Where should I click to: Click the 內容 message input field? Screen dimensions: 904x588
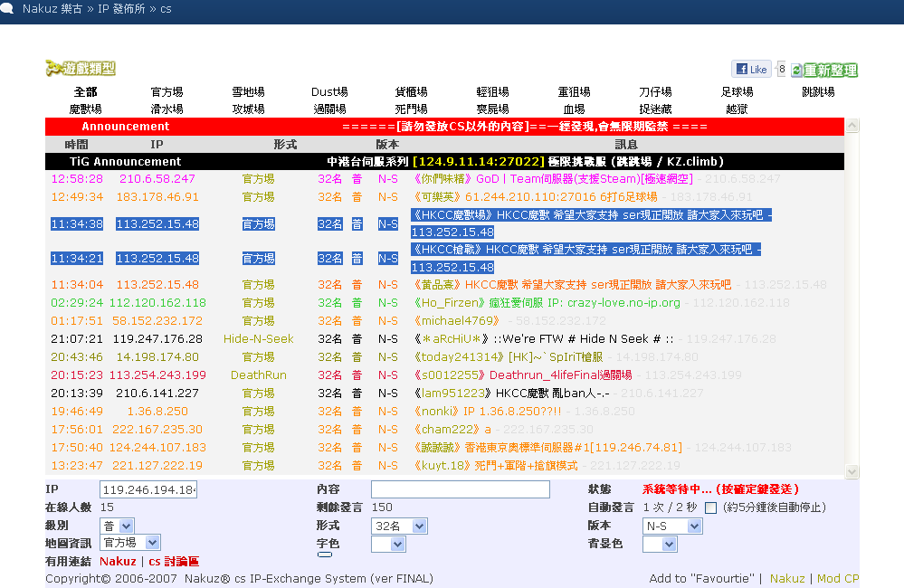(460, 489)
